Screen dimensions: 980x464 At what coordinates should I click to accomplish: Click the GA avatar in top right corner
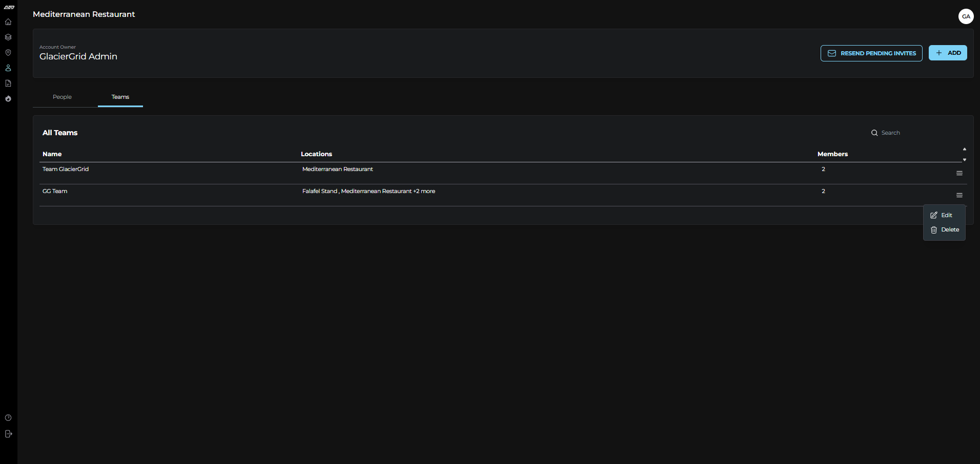coord(966,16)
